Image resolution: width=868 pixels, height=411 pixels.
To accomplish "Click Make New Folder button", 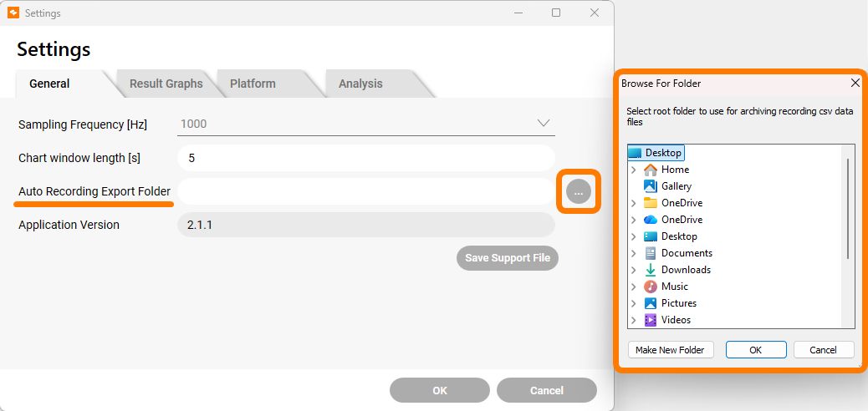I will (670, 349).
